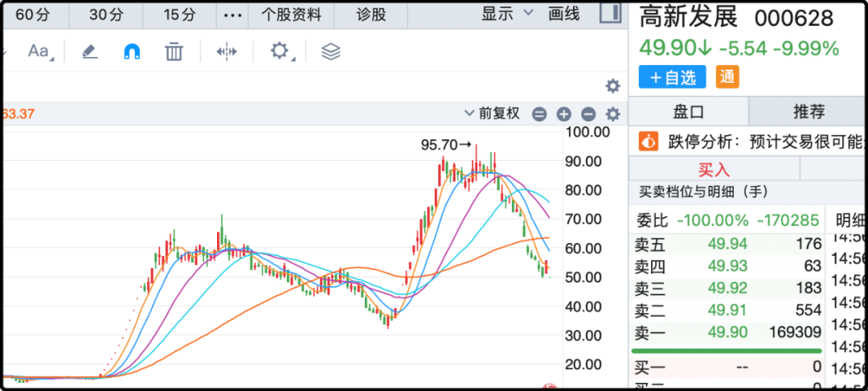Image resolution: width=868 pixels, height=391 pixels.
Task: Expand the 显示 dropdown
Action: (x=507, y=14)
